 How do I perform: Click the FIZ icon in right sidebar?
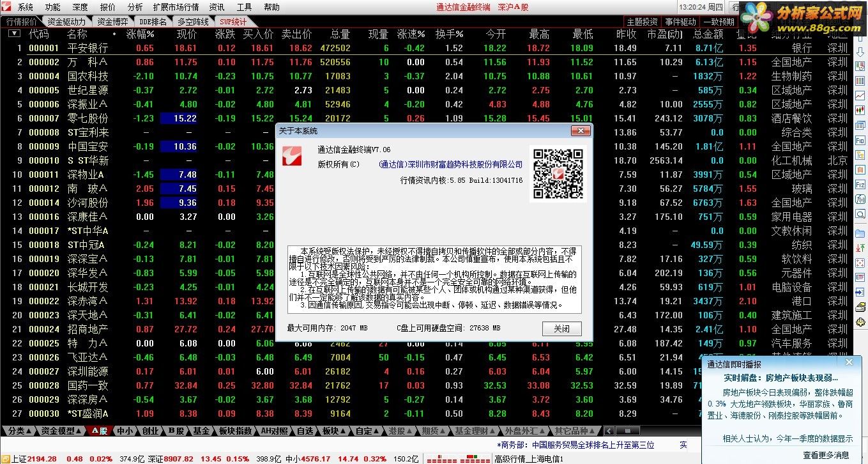860,184
